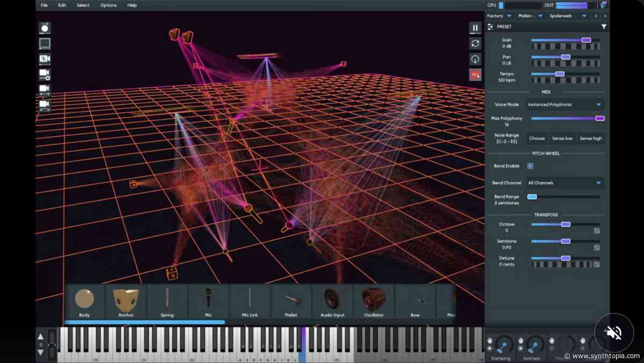Select the Mic Link object in the palette
This screenshot has height=363, width=644.
(x=250, y=302)
